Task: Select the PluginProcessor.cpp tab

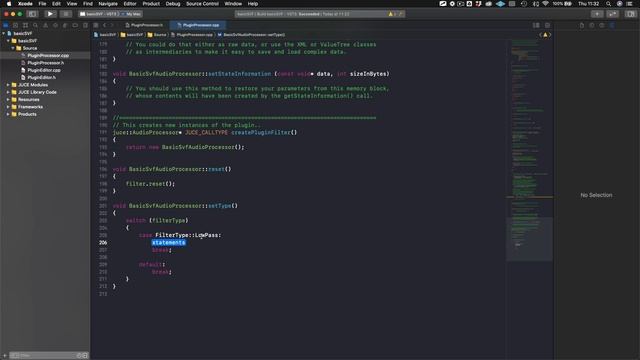Action: pos(198,25)
